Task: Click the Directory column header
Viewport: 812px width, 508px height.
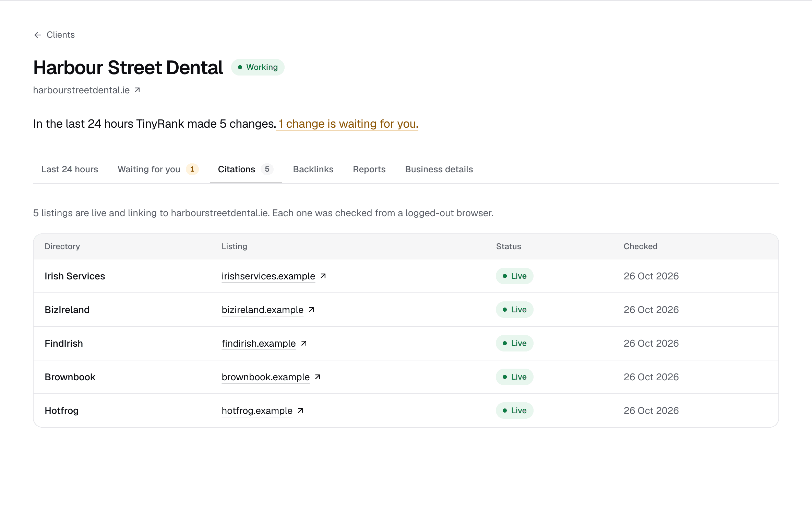Action: [62, 246]
